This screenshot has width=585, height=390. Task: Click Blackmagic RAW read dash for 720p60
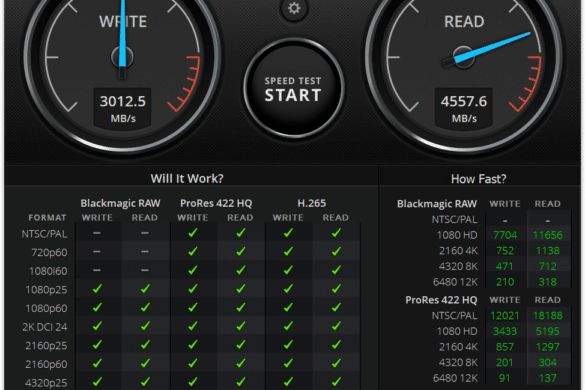click(x=145, y=252)
